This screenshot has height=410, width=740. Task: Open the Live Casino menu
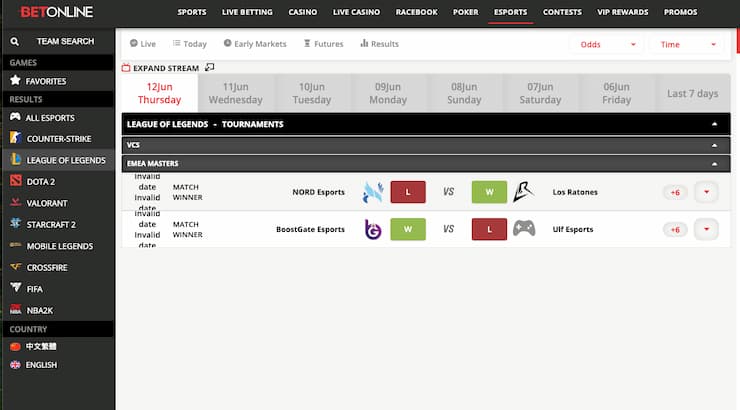[356, 12]
